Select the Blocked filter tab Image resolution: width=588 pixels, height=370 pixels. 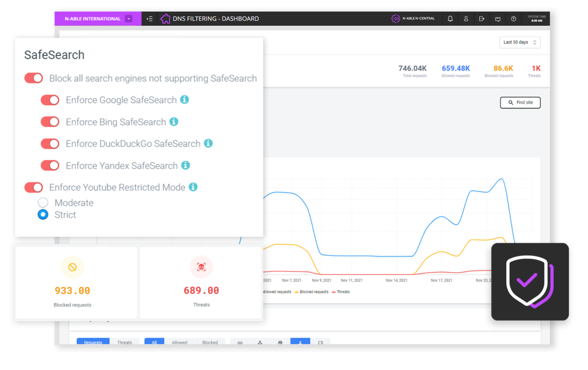point(210,342)
